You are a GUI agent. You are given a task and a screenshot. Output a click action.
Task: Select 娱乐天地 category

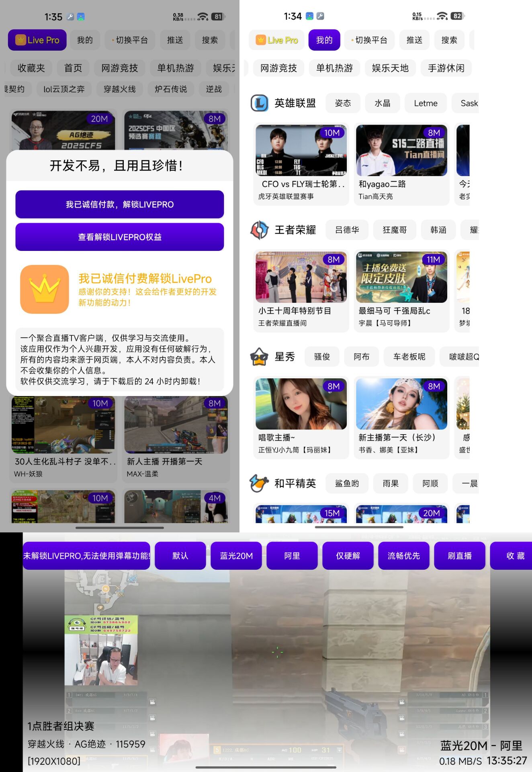[x=390, y=68]
